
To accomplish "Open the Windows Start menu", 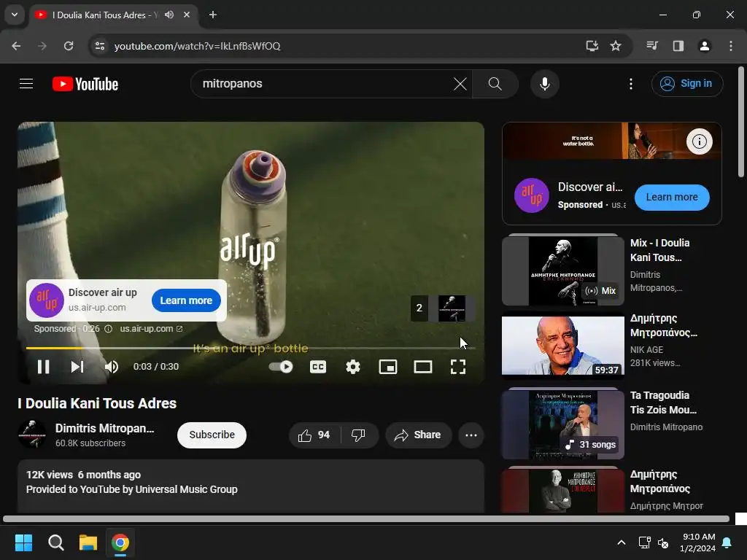I will tap(23, 542).
